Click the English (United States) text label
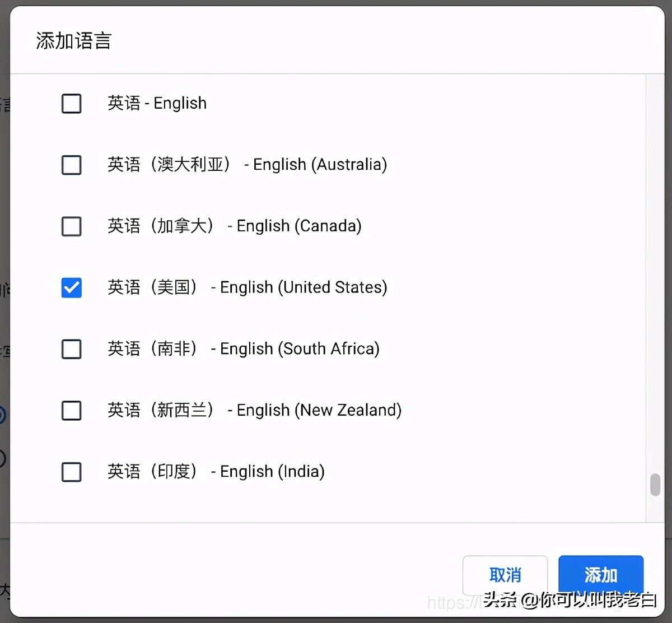Screen dimensions: 672x623 [x=247, y=288]
